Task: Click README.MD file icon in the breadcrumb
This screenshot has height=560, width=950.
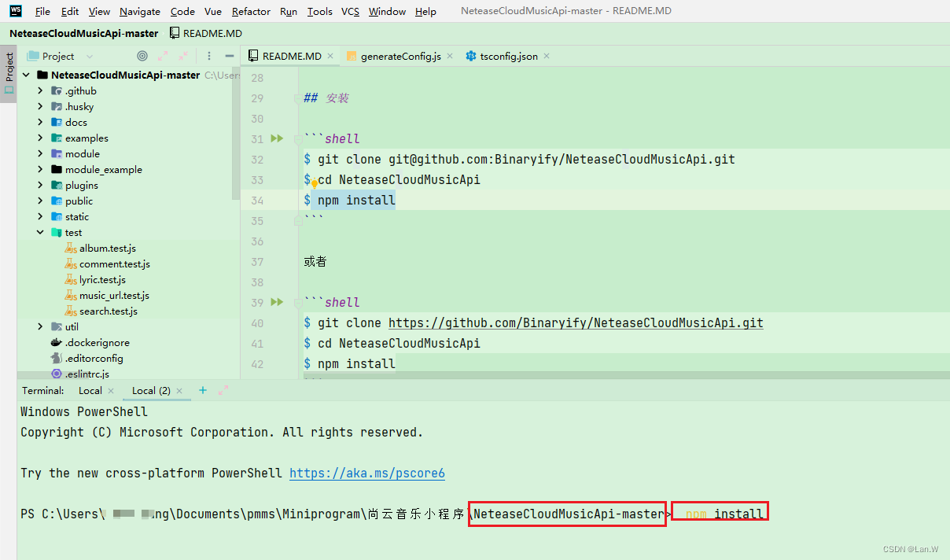Action: (x=175, y=34)
